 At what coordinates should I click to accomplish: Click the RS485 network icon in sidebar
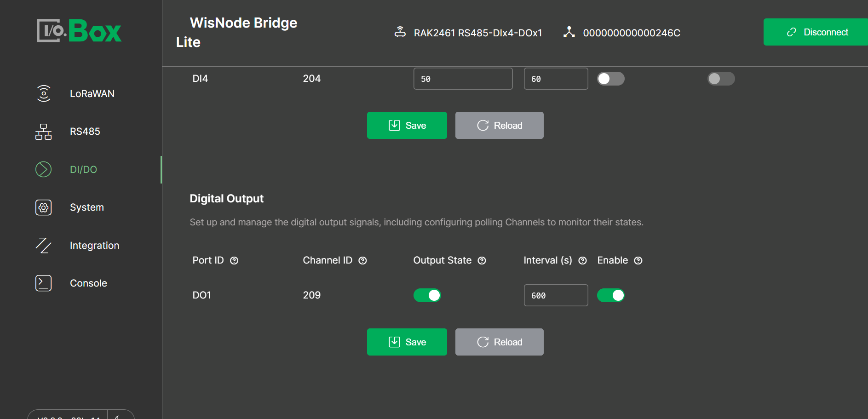[44, 132]
